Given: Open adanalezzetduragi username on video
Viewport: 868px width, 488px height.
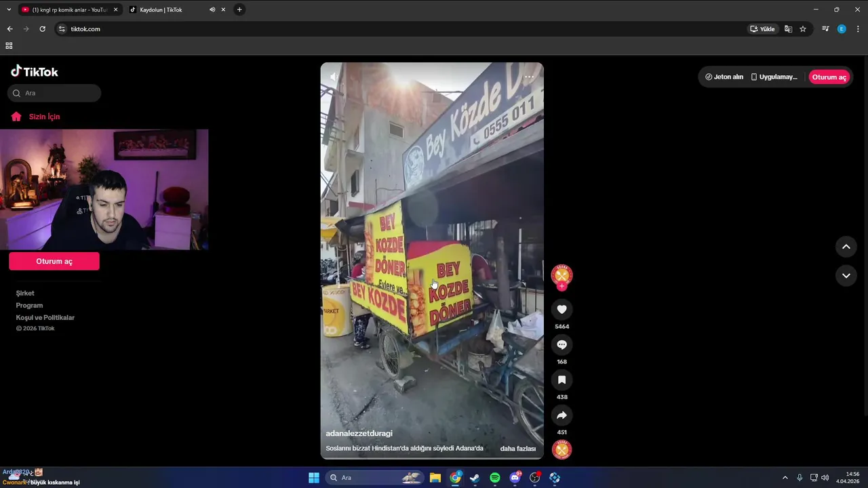Looking at the screenshot, I should click(x=359, y=433).
